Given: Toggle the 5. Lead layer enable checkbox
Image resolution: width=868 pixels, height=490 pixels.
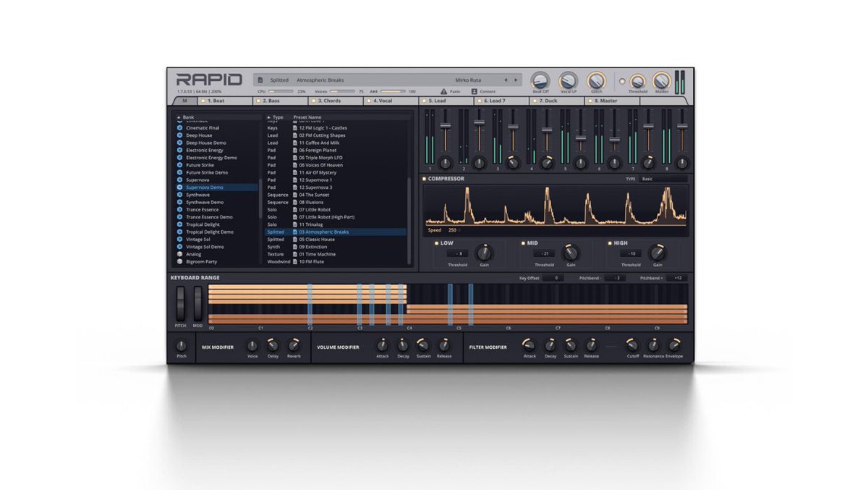Looking at the screenshot, I should (x=424, y=101).
